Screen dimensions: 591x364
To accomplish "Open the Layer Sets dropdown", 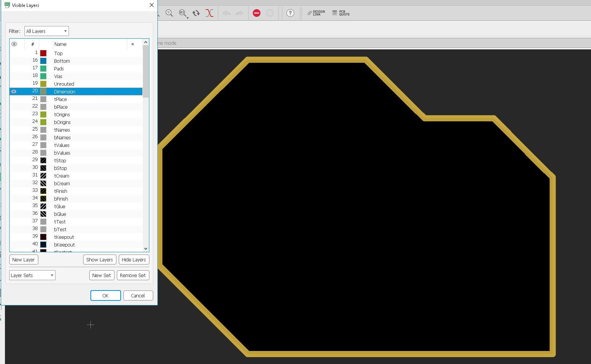I will click(x=32, y=275).
